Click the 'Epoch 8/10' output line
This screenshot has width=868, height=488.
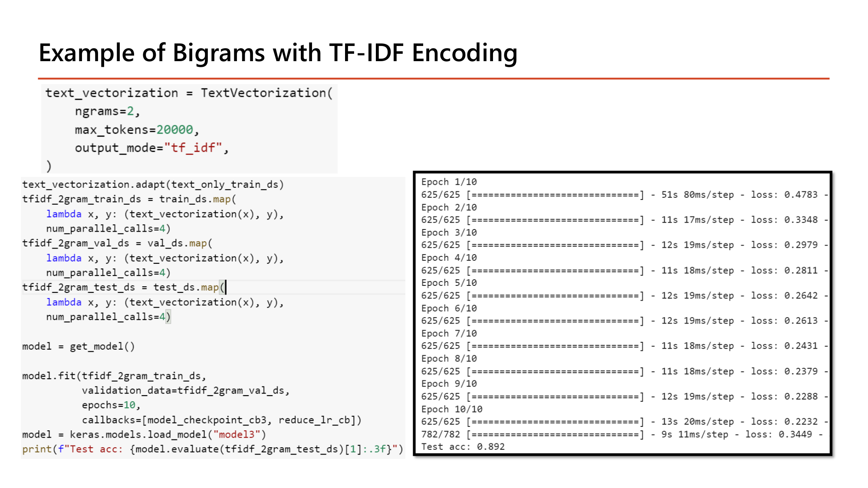click(x=449, y=359)
